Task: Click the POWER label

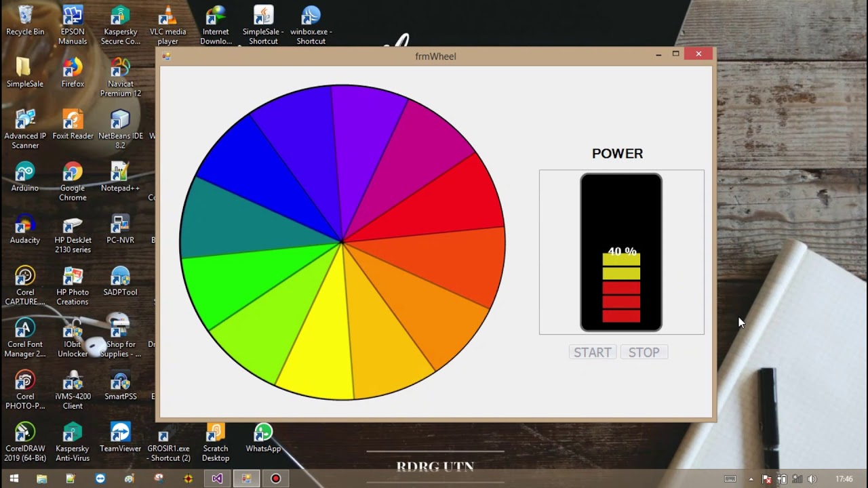Action: (617, 154)
